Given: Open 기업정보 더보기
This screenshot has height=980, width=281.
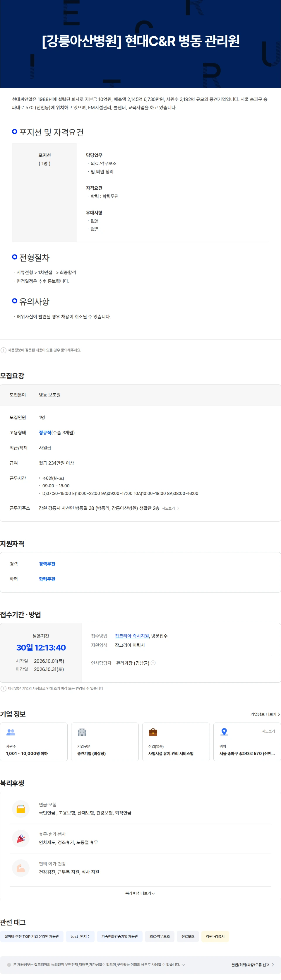Looking at the screenshot, I should (x=265, y=714).
